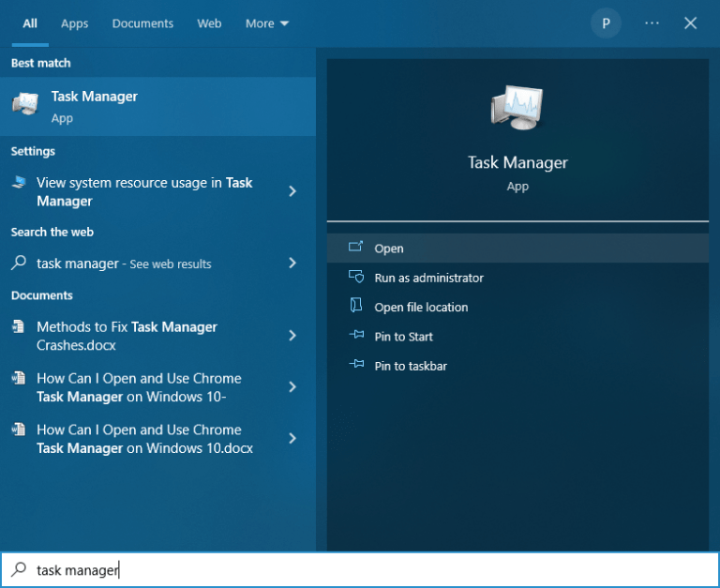Expand the task manager web results arrow
This screenshot has height=588, width=720.
click(292, 263)
